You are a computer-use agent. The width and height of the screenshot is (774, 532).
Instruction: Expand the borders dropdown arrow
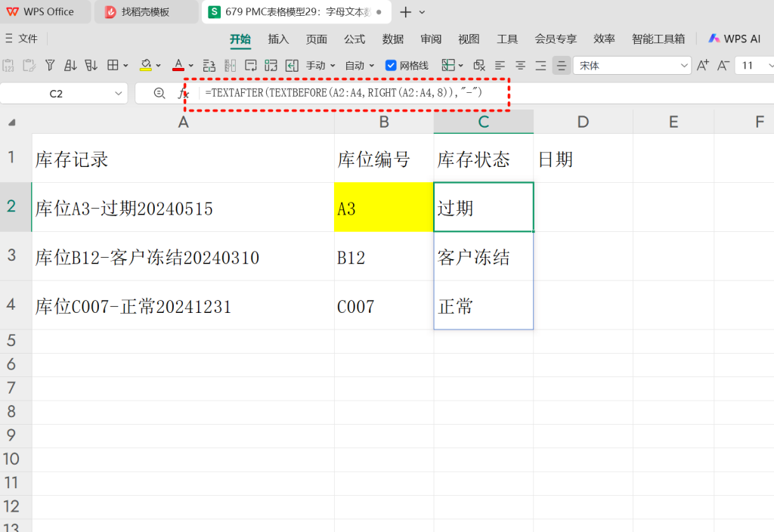click(x=126, y=66)
